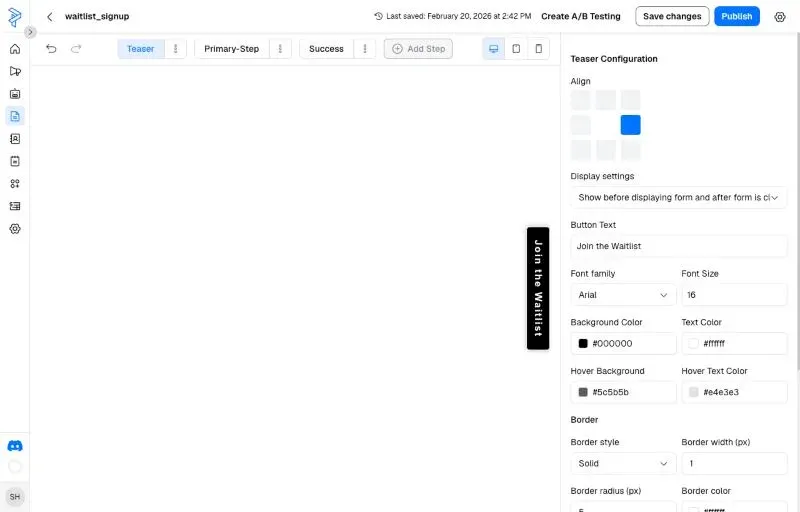Image resolution: width=800 pixels, height=512 pixels.
Task: Click the waitlist_signup form title
Action: [x=97, y=16]
